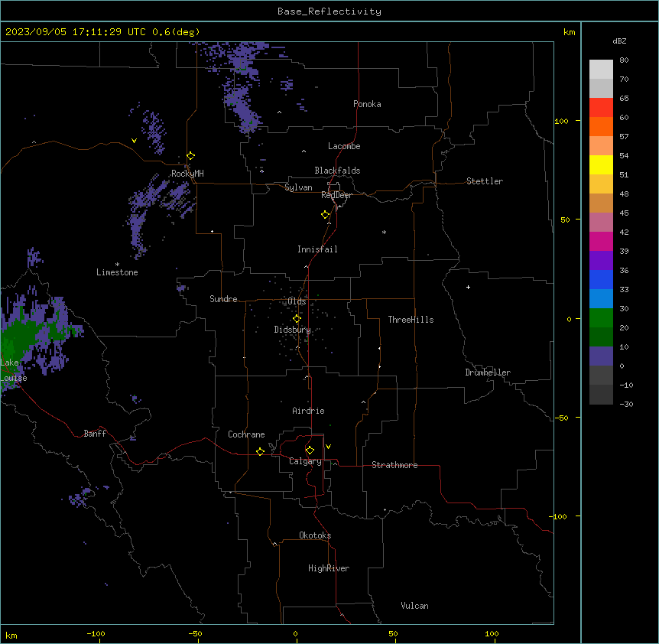Select the asterisk marker above Limestone label

117,265
